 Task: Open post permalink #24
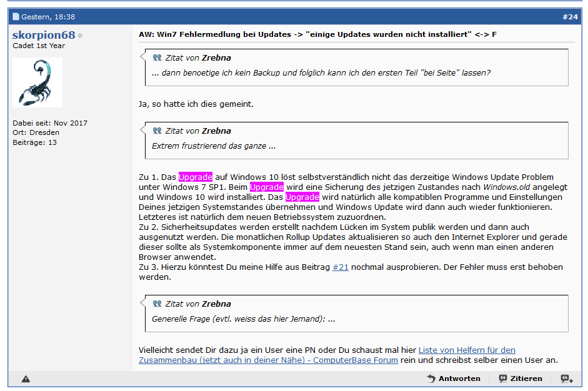click(x=570, y=17)
